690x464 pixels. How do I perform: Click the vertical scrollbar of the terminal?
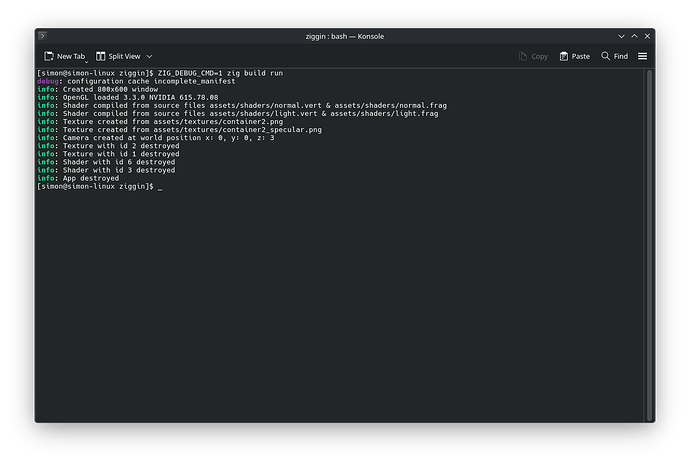click(649, 245)
